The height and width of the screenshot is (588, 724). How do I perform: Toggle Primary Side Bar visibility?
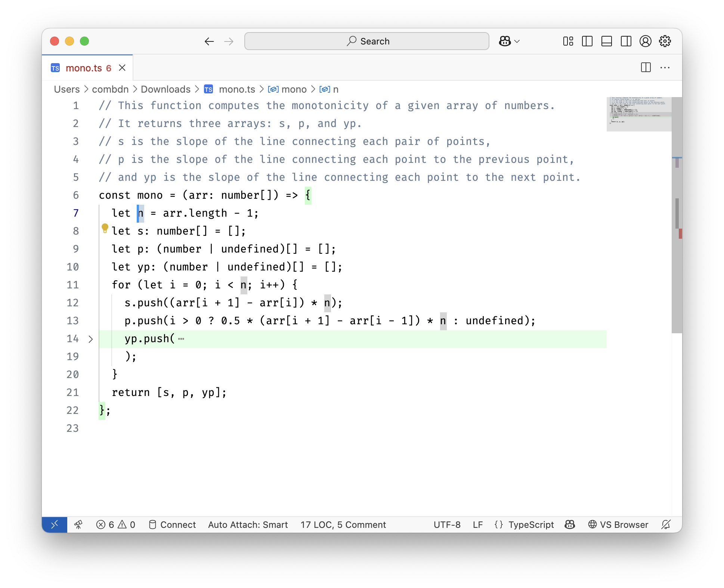(x=587, y=41)
